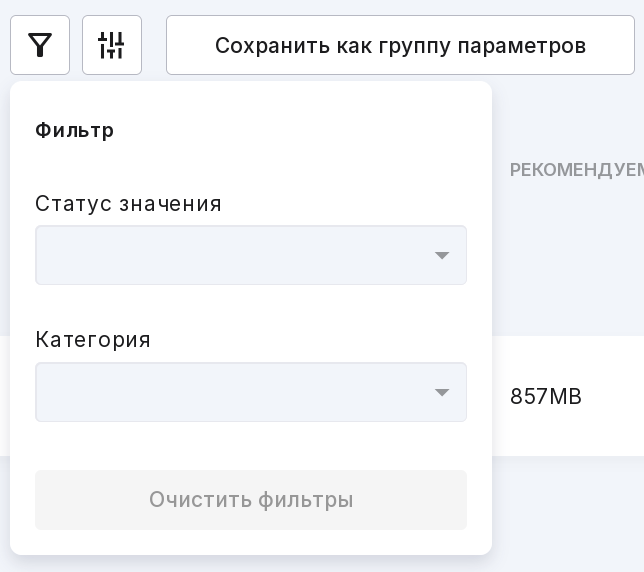Viewport: 644px width, 572px height.
Task: Open the Категория dropdown field
Action: [x=251, y=392]
